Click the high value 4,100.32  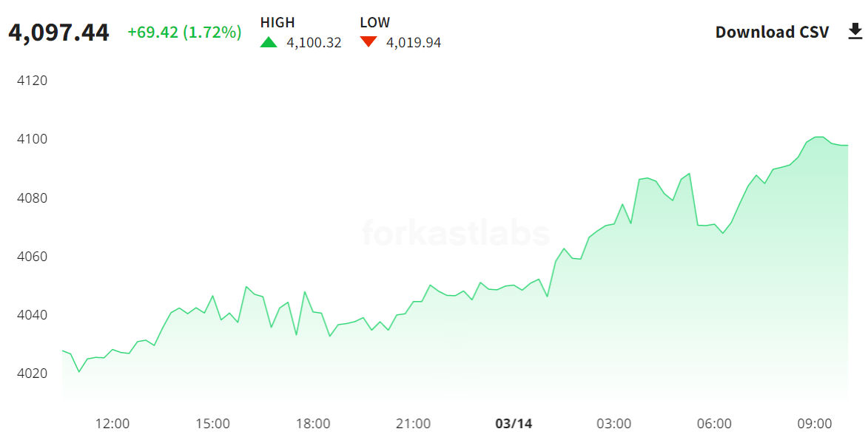[x=314, y=43]
